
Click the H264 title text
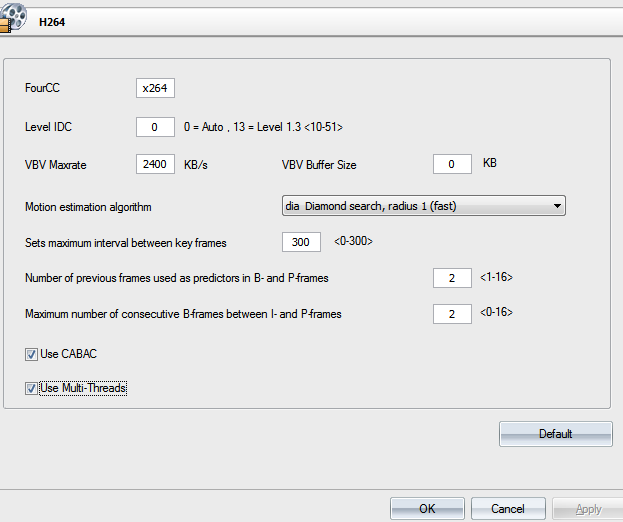click(52, 22)
